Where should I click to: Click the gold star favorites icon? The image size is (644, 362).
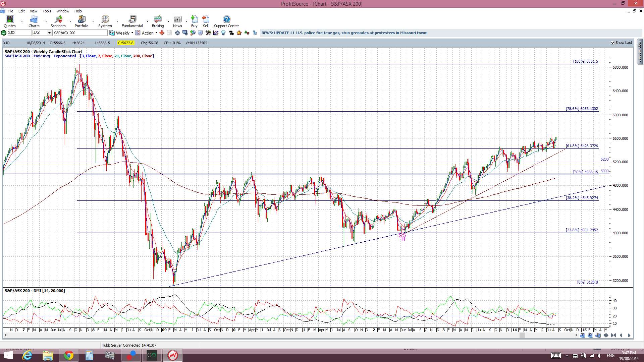click(239, 33)
